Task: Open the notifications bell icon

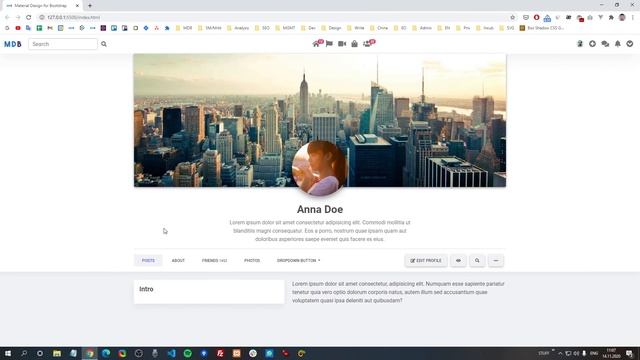Action: click(x=618, y=44)
